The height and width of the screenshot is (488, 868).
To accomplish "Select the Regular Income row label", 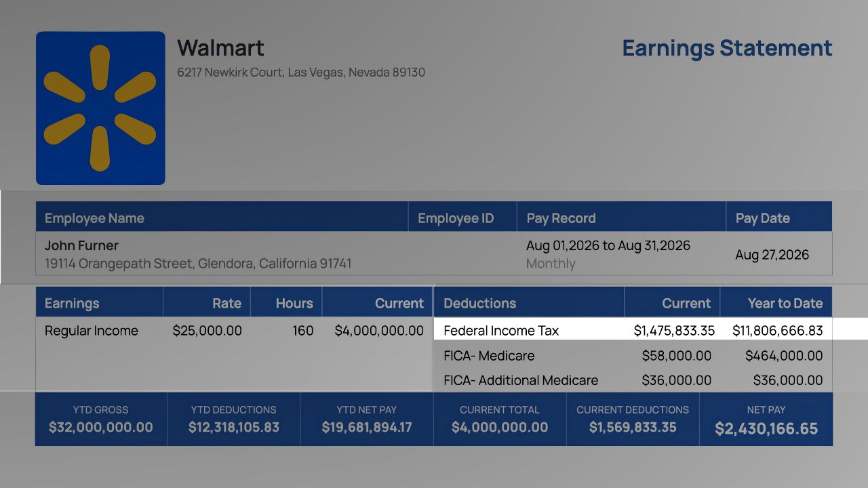I will (92, 331).
